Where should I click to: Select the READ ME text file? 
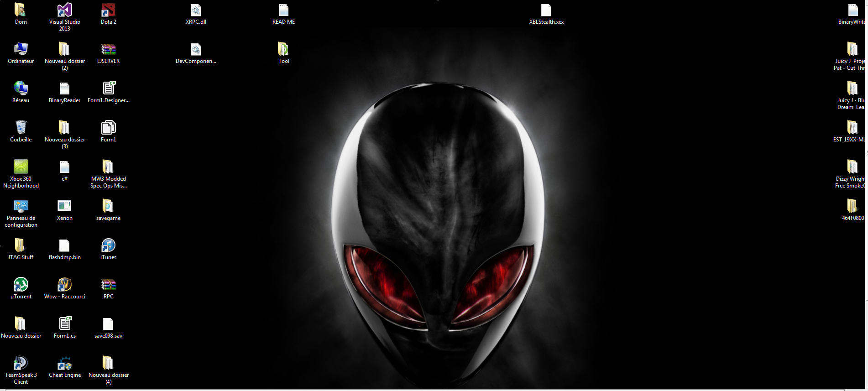click(x=283, y=10)
